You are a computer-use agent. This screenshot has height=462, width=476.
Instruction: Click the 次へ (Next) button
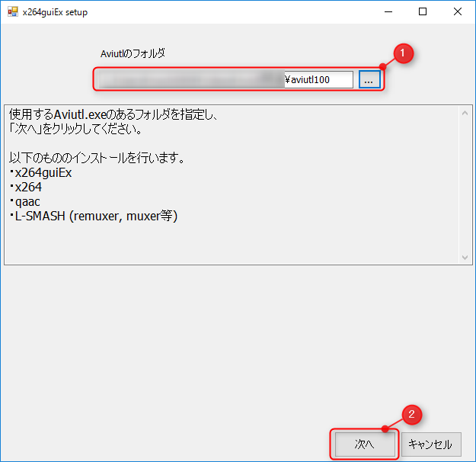tap(365, 444)
